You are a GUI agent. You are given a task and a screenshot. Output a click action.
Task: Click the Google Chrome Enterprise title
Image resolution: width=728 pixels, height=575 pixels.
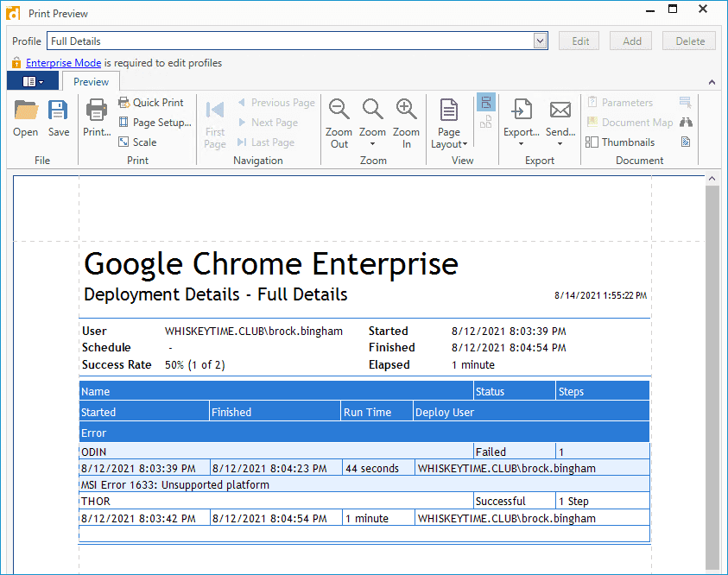pos(271,263)
